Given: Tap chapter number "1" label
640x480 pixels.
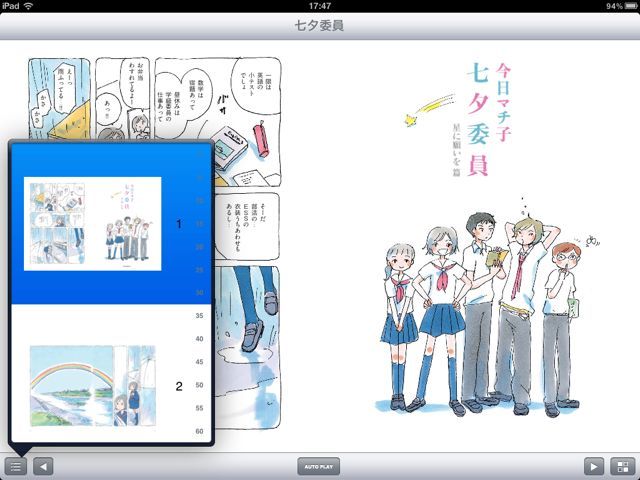Looking at the screenshot, I should click(x=179, y=224).
